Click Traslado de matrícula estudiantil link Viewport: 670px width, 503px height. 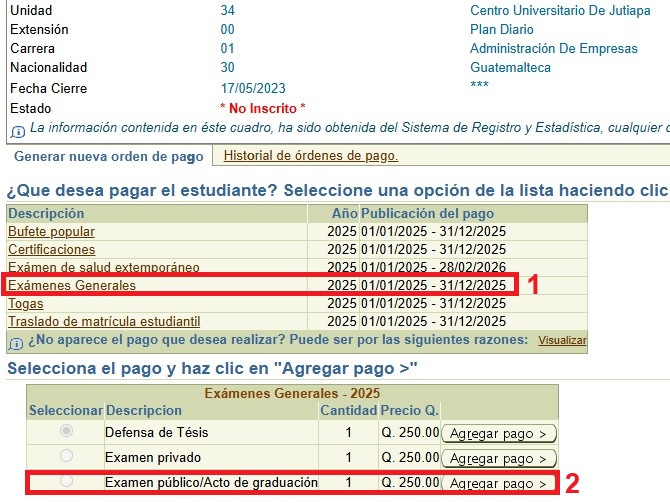(104, 322)
